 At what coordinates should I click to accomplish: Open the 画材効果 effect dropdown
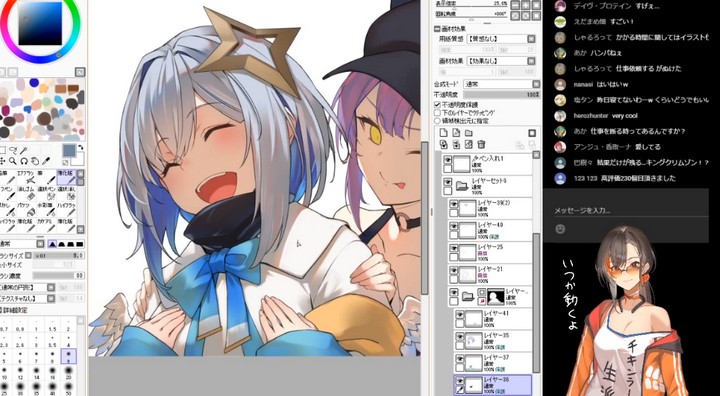[501, 61]
